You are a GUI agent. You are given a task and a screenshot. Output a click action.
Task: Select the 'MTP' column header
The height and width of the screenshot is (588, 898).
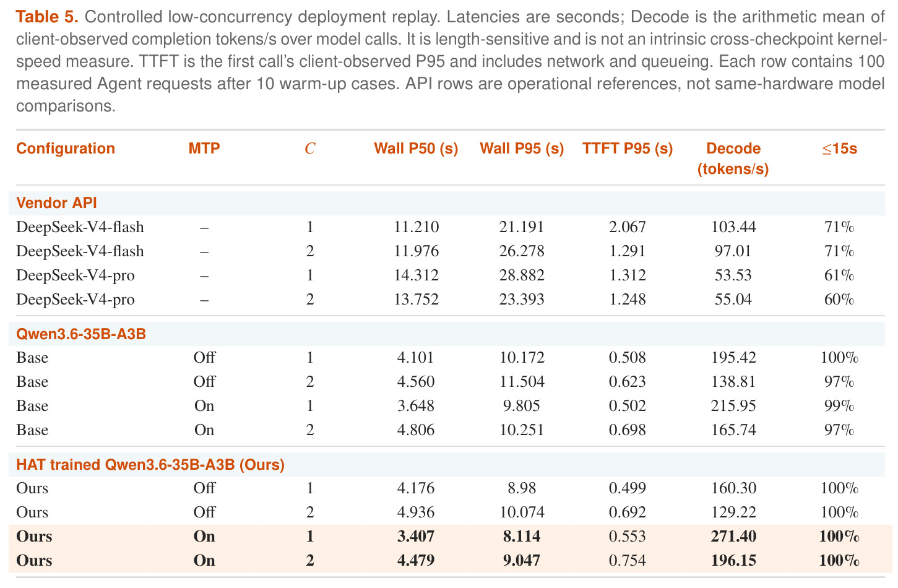coord(204,149)
